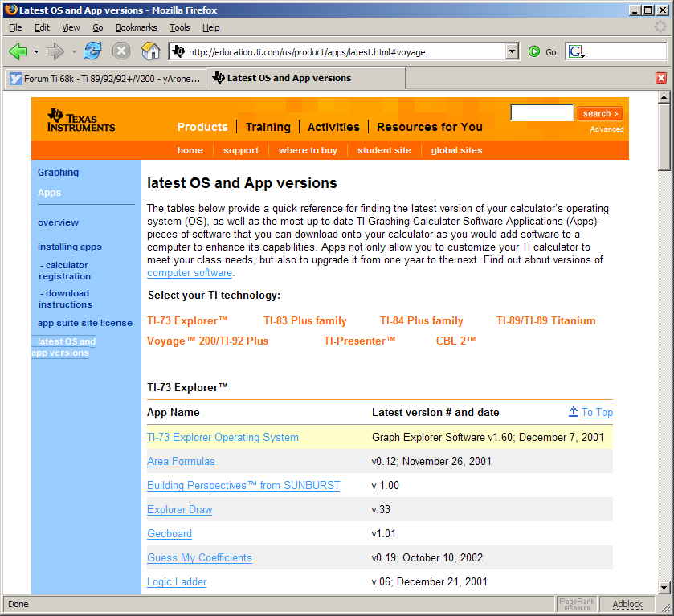The width and height of the screenshot is (674, 616).
Task: Open the Products navigation item
Action: (x=202, y=127)
